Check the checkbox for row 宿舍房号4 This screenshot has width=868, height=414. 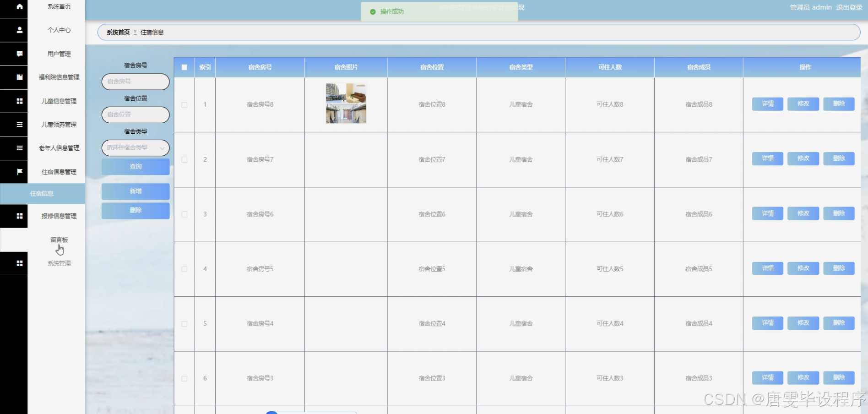click(184, 324)
